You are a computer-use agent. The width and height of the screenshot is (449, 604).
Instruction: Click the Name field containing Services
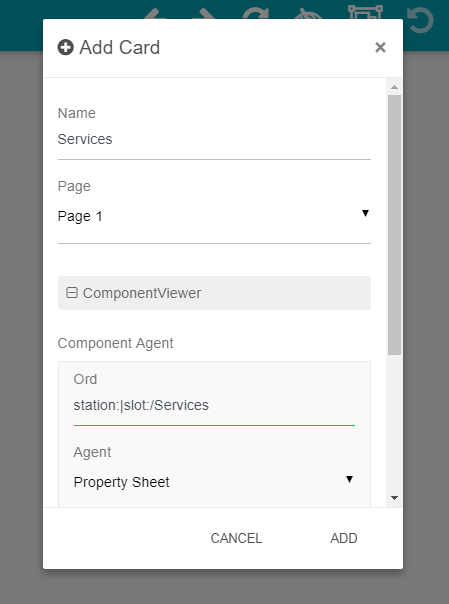(x=214, y=139)
